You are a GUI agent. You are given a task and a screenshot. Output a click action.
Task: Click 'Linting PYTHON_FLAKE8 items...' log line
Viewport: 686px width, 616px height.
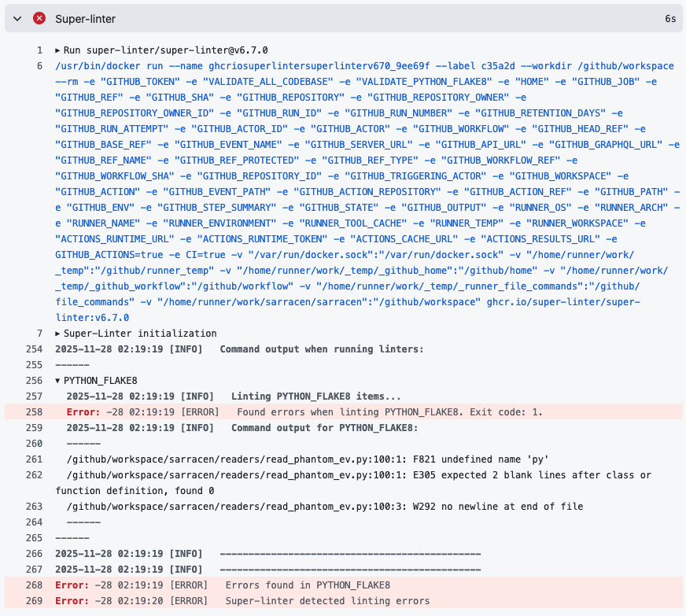[234, 397]
